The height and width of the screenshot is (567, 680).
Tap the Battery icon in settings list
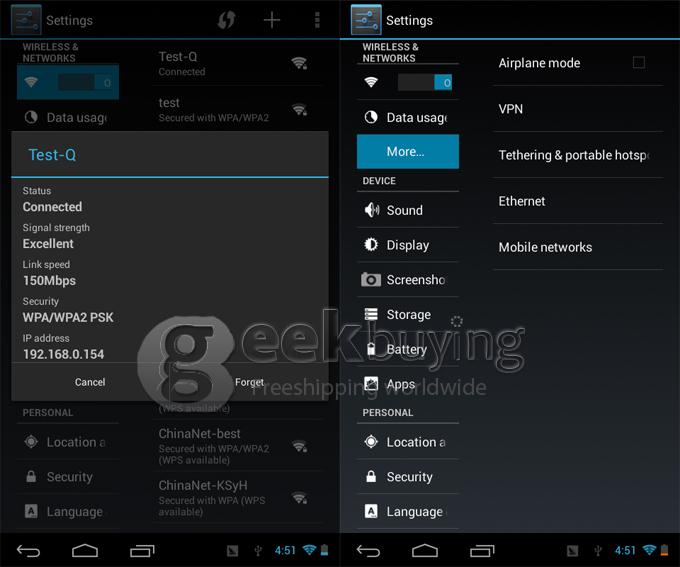coord(371,349)
